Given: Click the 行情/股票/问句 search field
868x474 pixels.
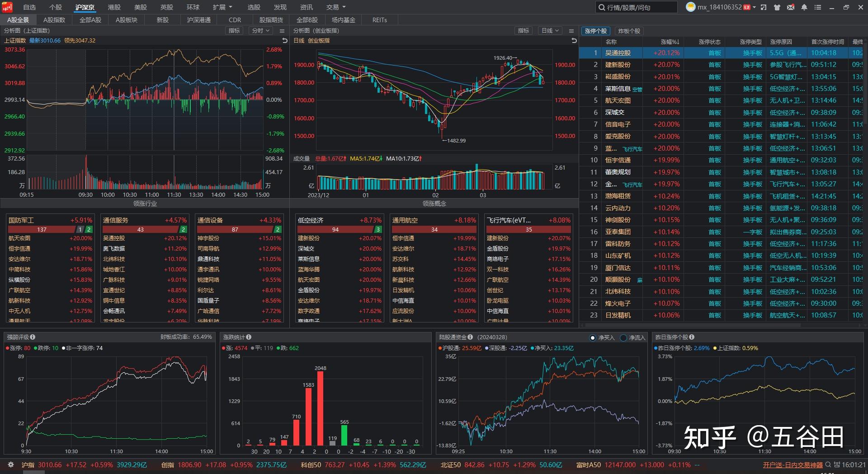Looking at the screenshot, I should [x=637, y=8].
